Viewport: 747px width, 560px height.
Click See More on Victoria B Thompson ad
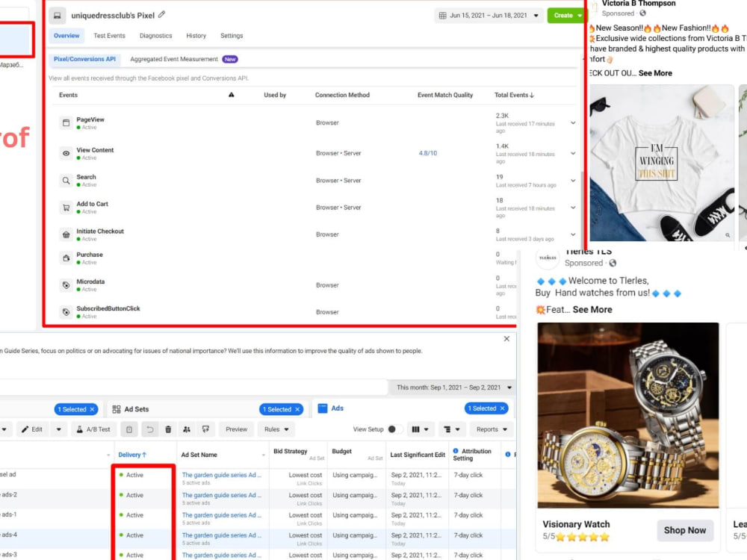pos(655,73)
